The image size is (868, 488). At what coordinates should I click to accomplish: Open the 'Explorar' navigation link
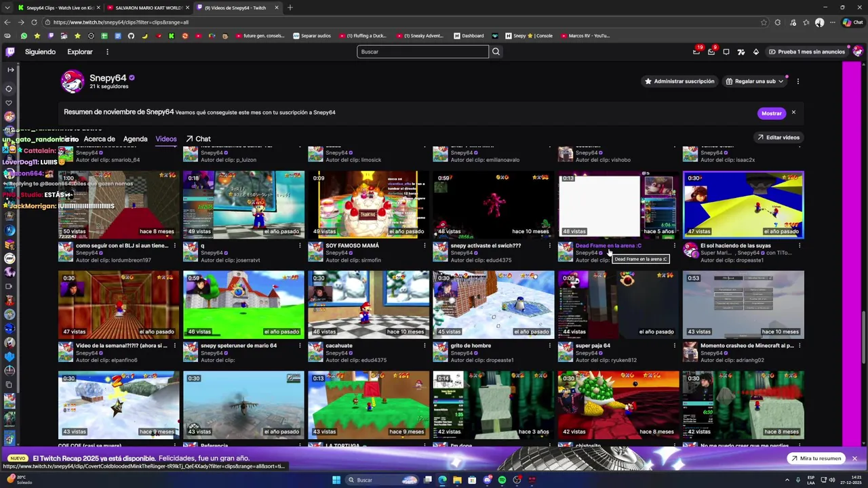click(x=80, y=52)
